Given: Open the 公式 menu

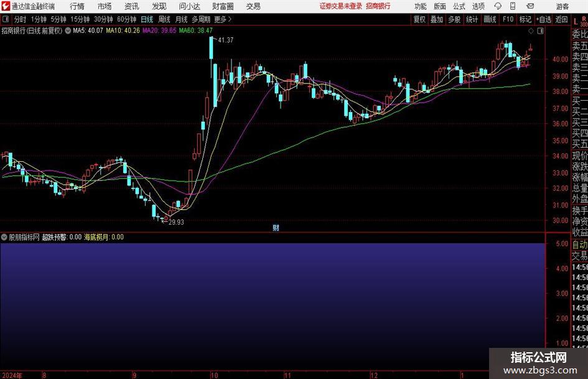Looking at the screenshot, I should tap(459, 6).
